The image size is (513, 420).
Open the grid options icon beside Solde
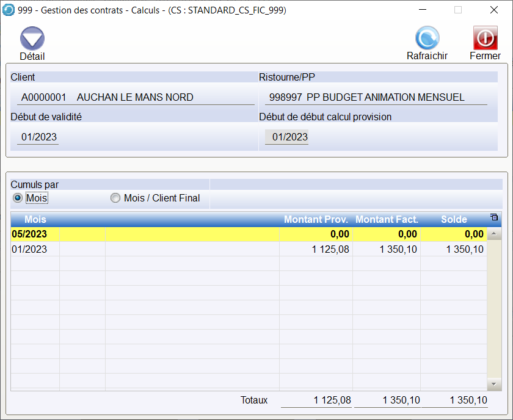click(x=493, y=217)
